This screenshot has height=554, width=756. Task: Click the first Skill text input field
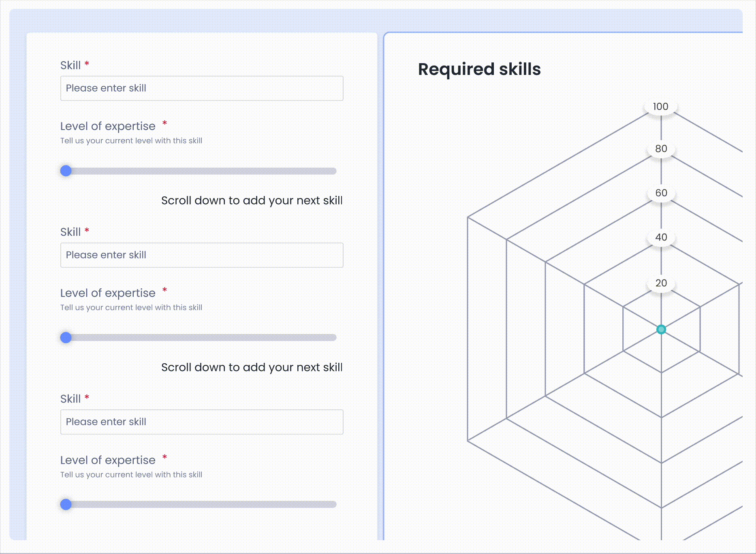[x=201, y=88]
